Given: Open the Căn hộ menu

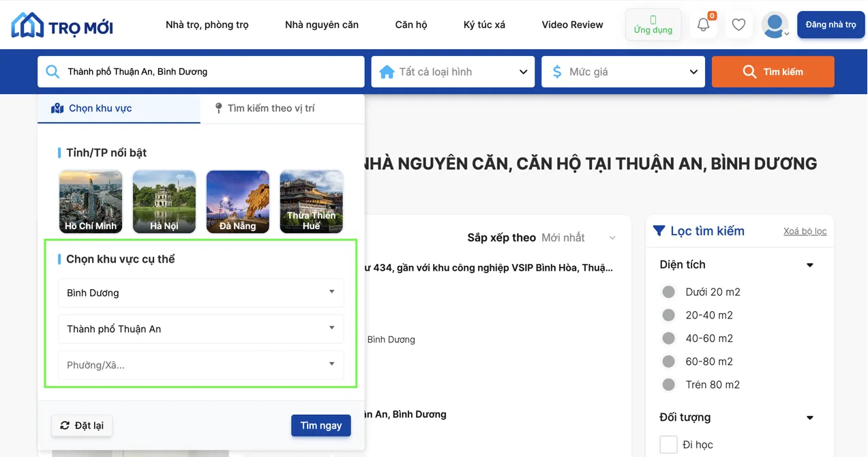Looking at the screenshot, I should (411, 25).
